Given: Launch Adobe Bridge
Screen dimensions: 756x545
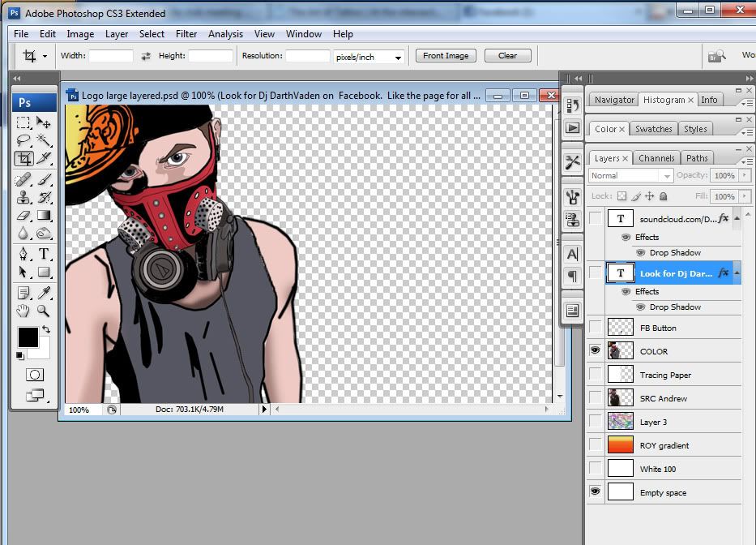Looking at the screenshot, I should coord(716,57).
